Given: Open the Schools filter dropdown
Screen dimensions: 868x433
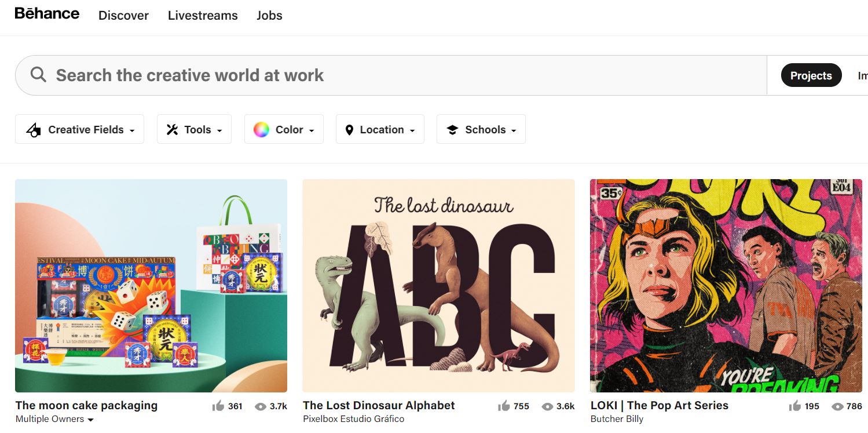Looking at the screenshot, I should [481, 129].
